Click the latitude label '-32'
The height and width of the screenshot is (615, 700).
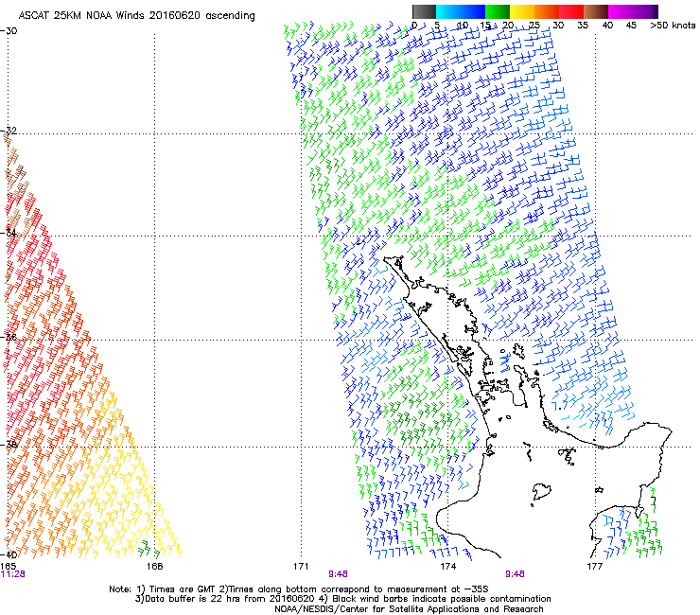[x=9, y=131]
